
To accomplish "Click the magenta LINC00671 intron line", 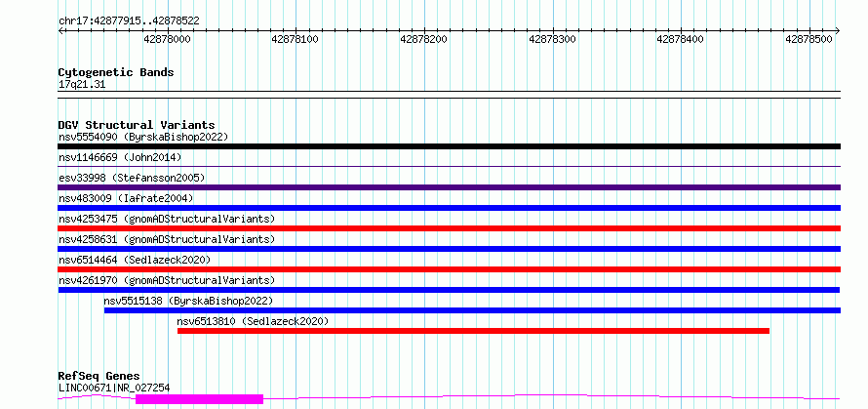I will click(552, 395).
